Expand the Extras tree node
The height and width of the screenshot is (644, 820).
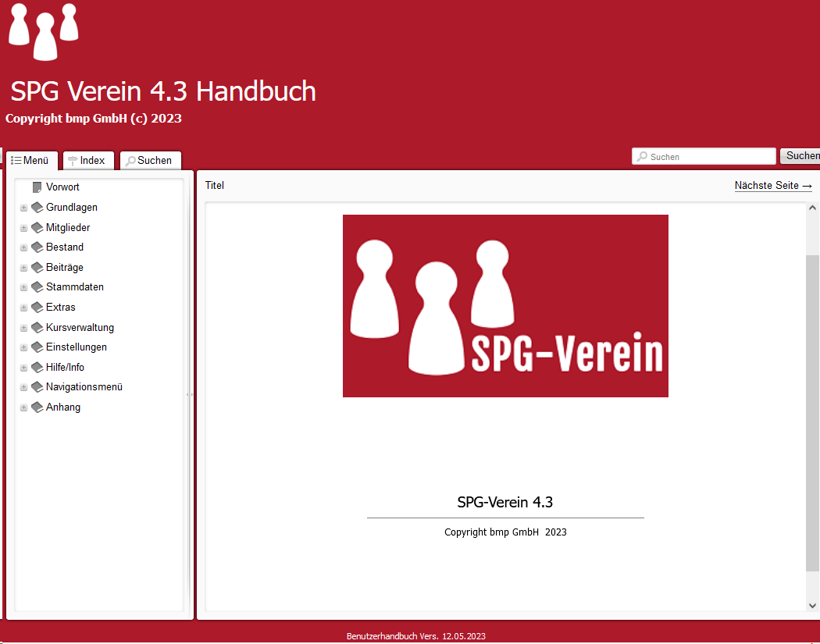[23, 308]
